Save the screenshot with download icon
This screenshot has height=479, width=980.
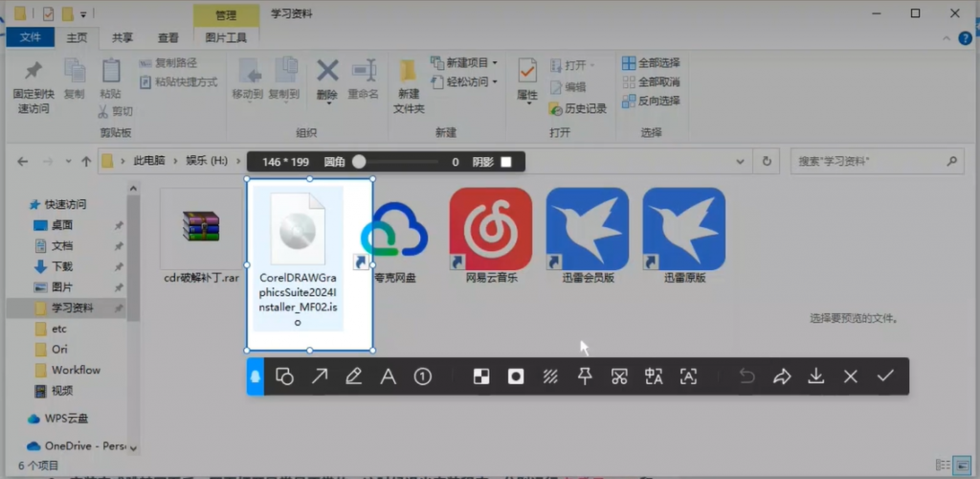[816, 376]
